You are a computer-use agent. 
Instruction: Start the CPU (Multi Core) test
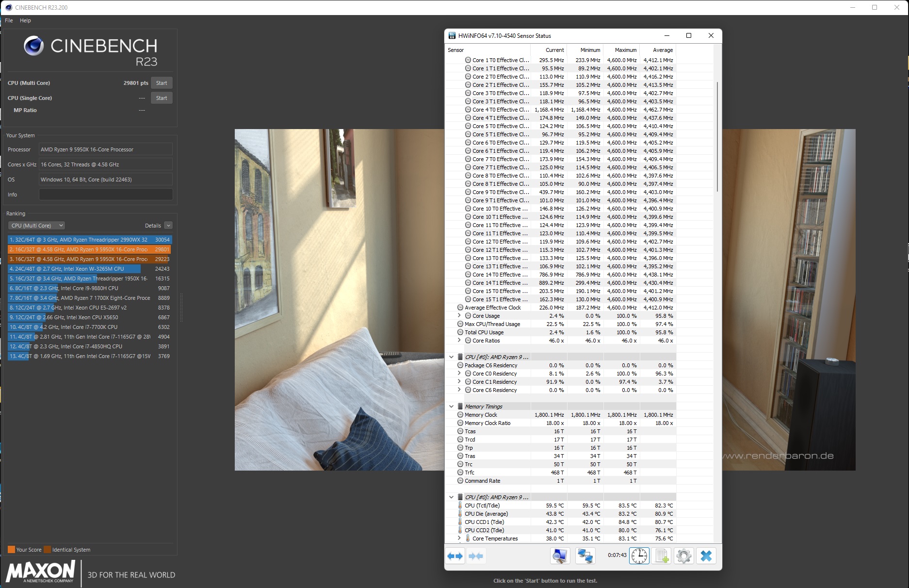click(162, 83)
